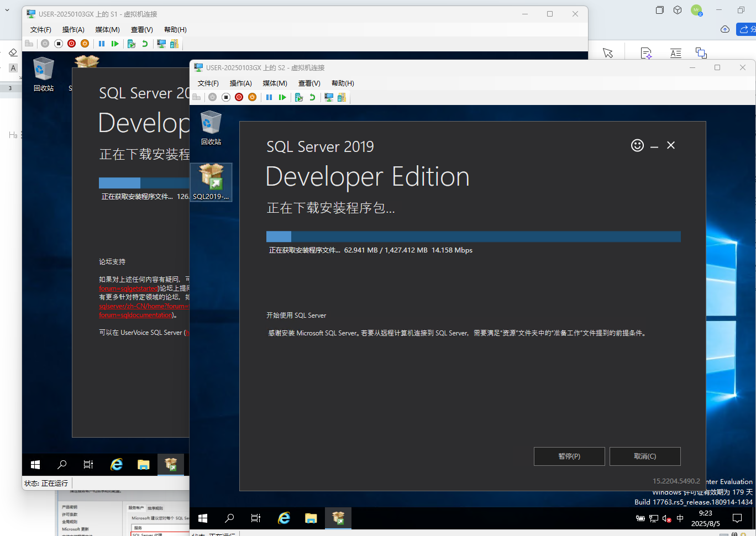The height and width of the screenshot is (536, 756).
Task: Minimize the SQL Server 2019 installer dialog
Action: point(654,146)
